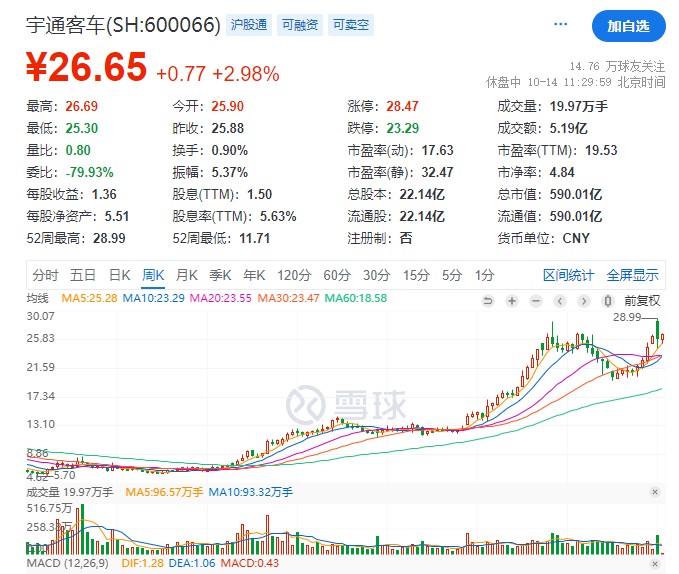
Task: Click the 涨停 price 28.47
Action: pos(402,106)
